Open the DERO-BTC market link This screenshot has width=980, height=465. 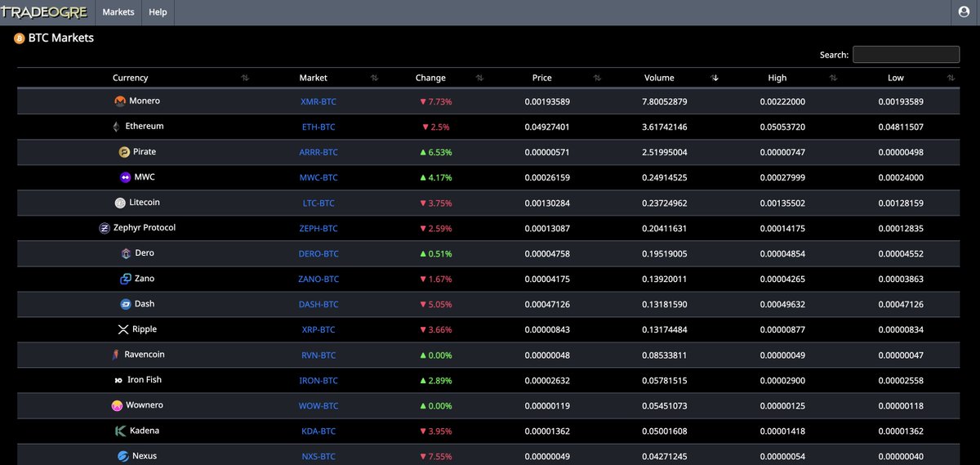click(318, 254)
